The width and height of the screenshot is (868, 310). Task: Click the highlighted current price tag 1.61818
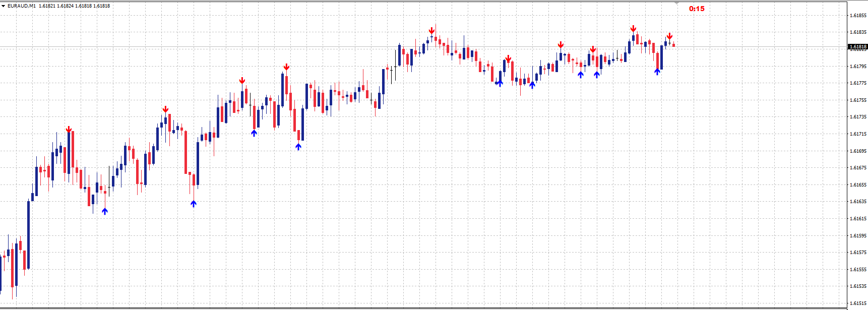858,47
